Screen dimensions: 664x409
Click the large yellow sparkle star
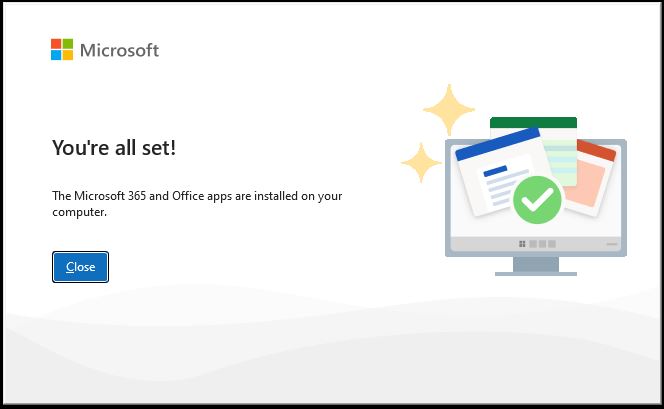[x=449, y=110]
